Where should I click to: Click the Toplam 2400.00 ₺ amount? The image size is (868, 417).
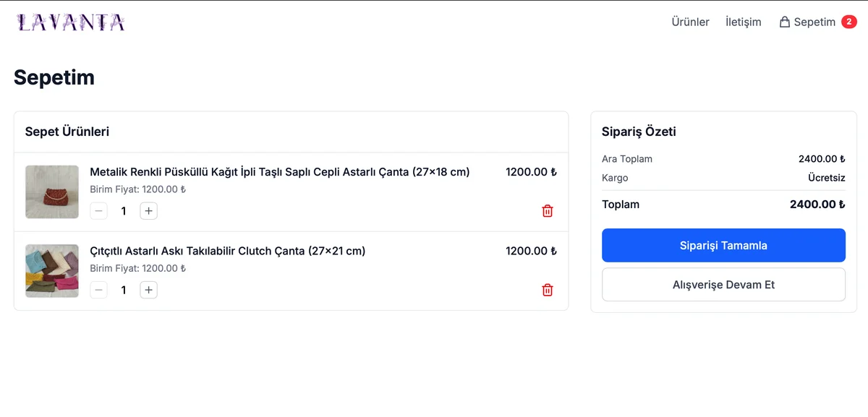click(817, 205)
